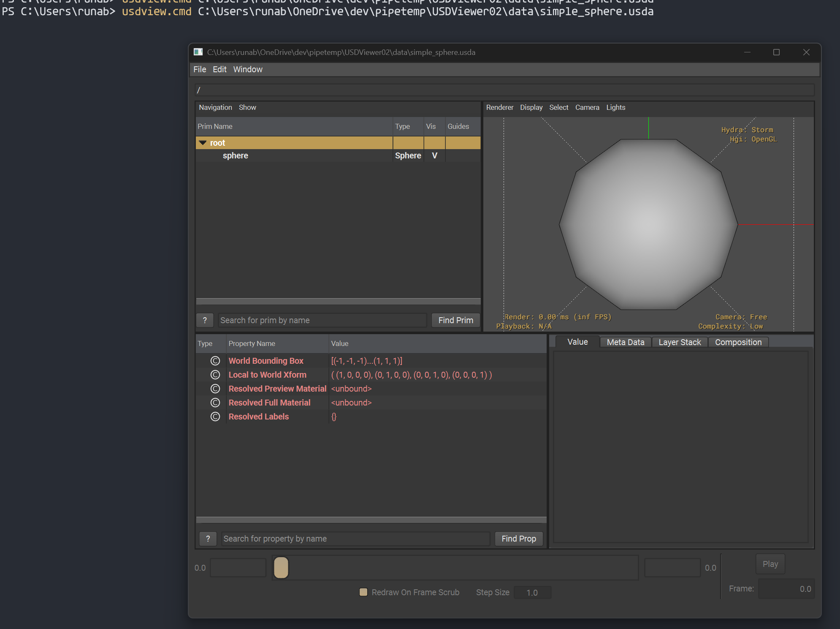Click the property list horizontal scrollbar

[x=371, y=520]
